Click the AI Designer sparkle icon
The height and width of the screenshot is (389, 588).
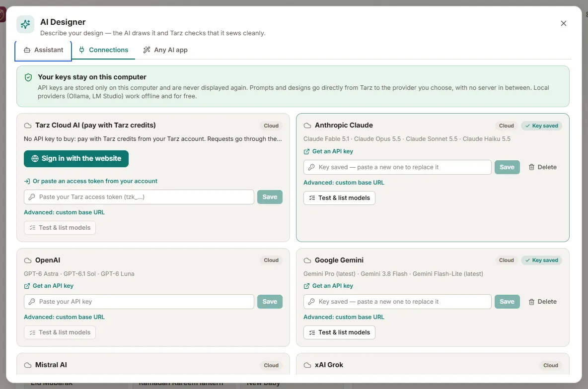pos(25,24)
